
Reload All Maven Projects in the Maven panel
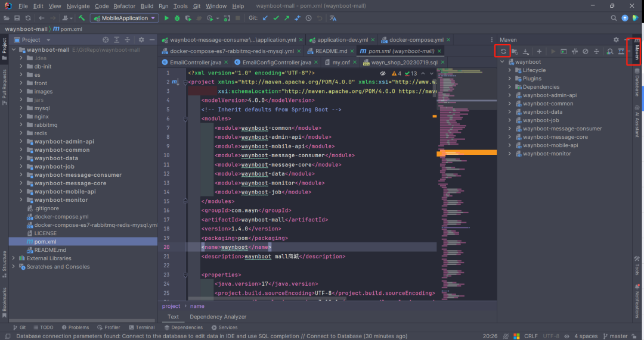pos(503,51)
